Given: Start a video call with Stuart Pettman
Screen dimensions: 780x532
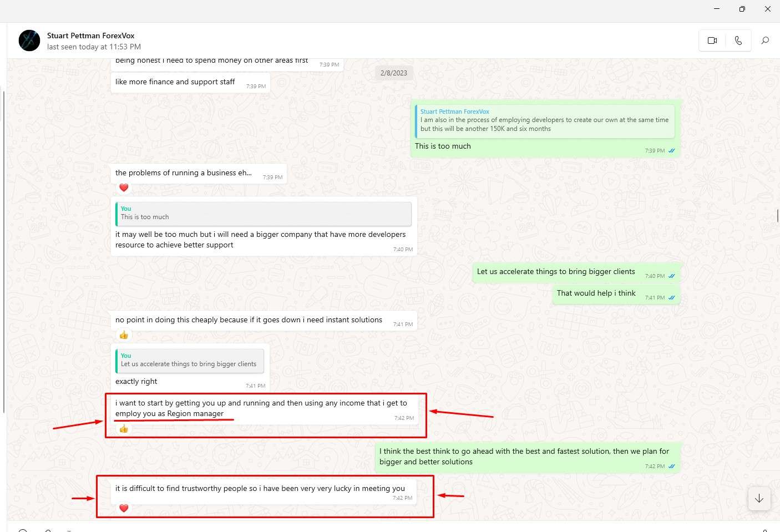Looking at the screenshot, I should (x=712, y=40).
